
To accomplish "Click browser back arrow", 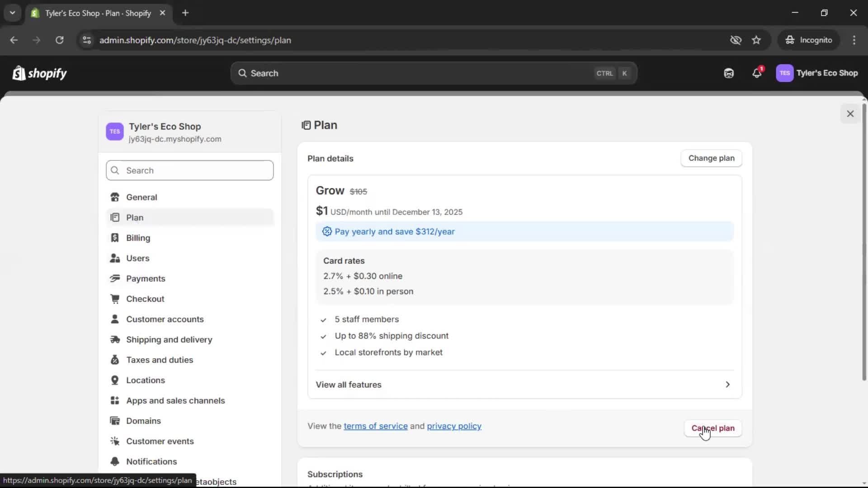I will pos(14,40).
